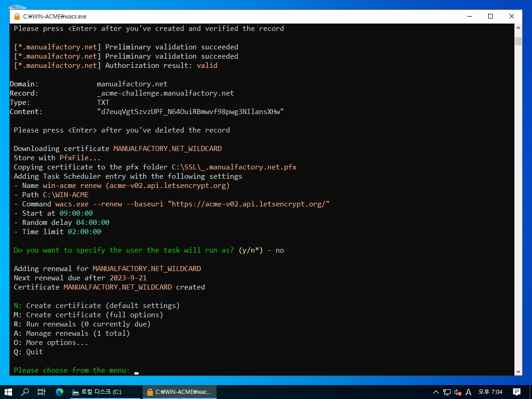Viewport: 532px width, 399px height.
Task: Click the padlock icon in wacs.exe title bar
Action: (x=17, y=16)
